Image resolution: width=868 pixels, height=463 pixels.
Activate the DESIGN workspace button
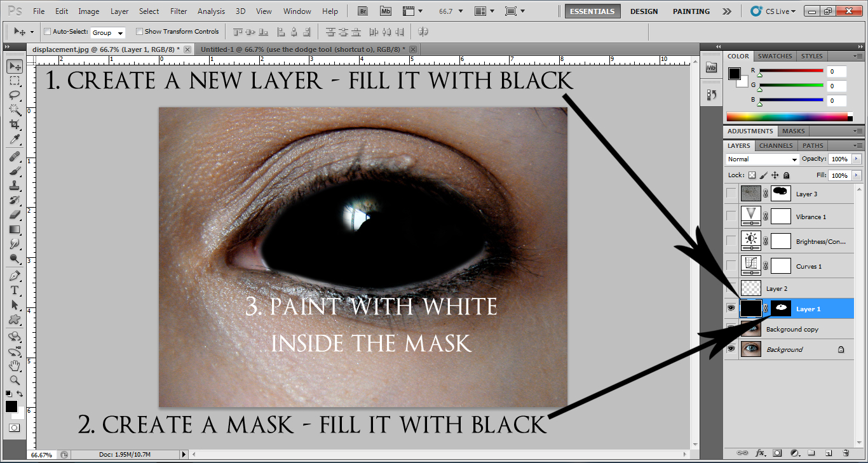(x=644, y=11)
